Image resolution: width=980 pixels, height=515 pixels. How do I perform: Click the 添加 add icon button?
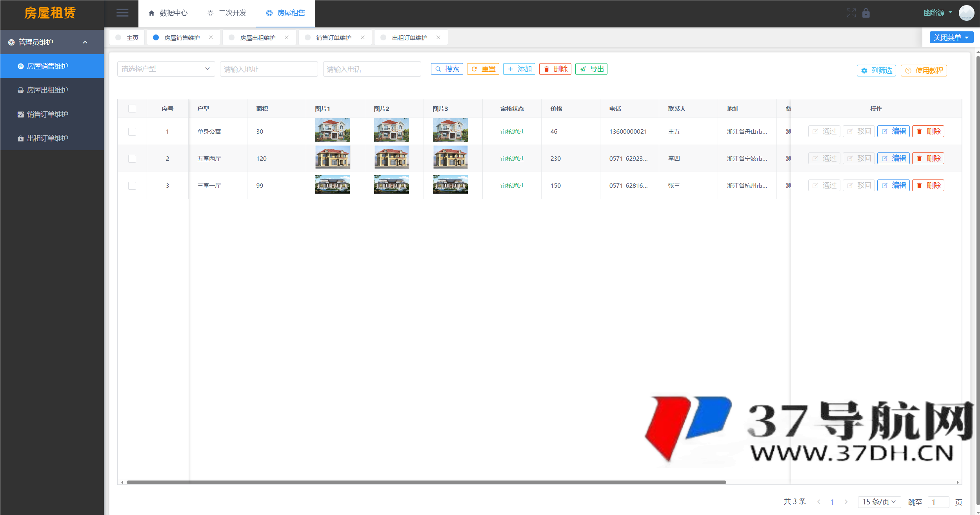pos(519,69)
